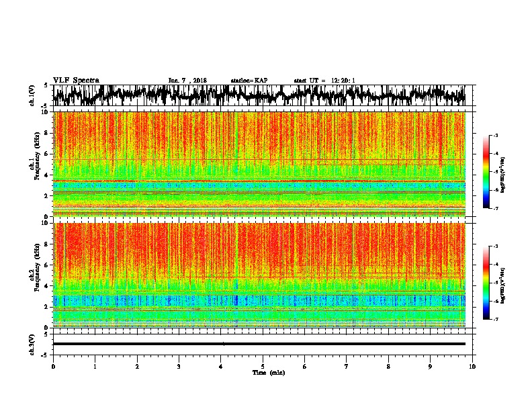The width and height of the screenshot is (532, 411).
Task: Click the ch.2 spectrogram color bar
Action: click(486, 283)
